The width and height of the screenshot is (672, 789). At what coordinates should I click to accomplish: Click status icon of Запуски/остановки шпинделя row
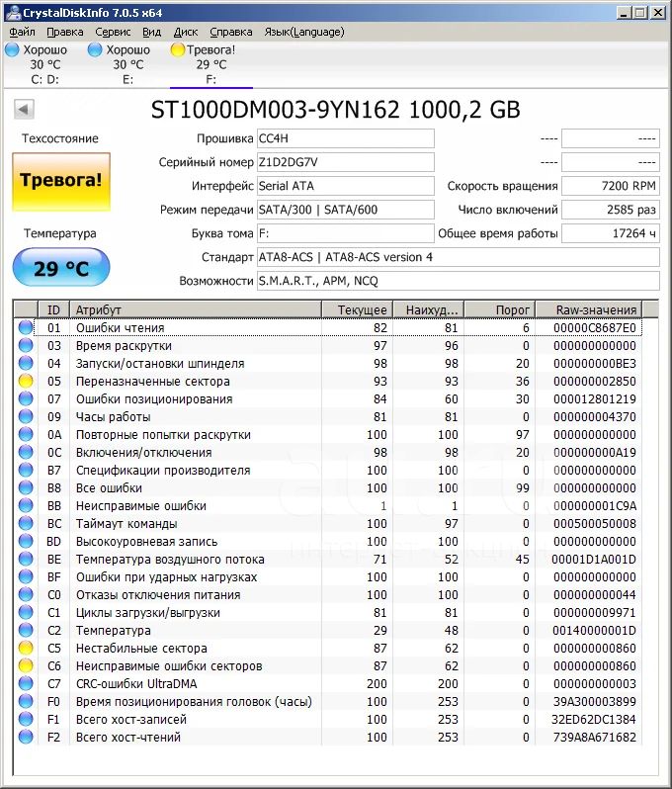pos(26,363)
